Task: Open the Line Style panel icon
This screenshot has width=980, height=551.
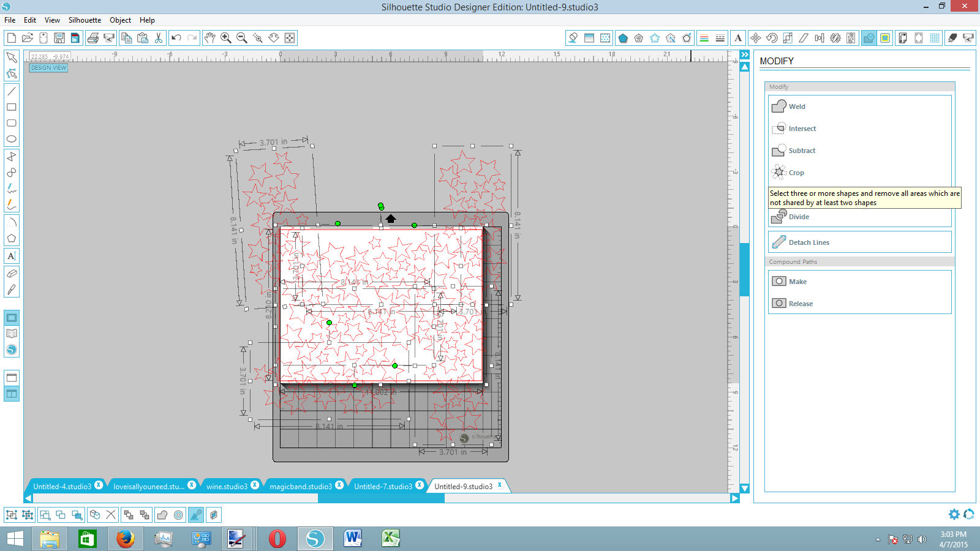Action: click(x=720, y=38)
